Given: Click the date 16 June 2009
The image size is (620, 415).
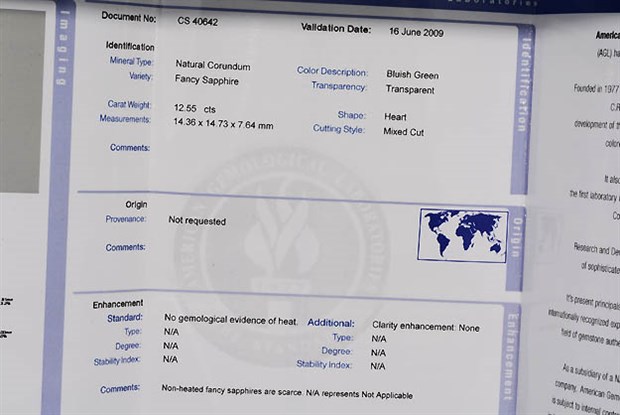Looking at the screenshot, I should [x=416, y=32].
